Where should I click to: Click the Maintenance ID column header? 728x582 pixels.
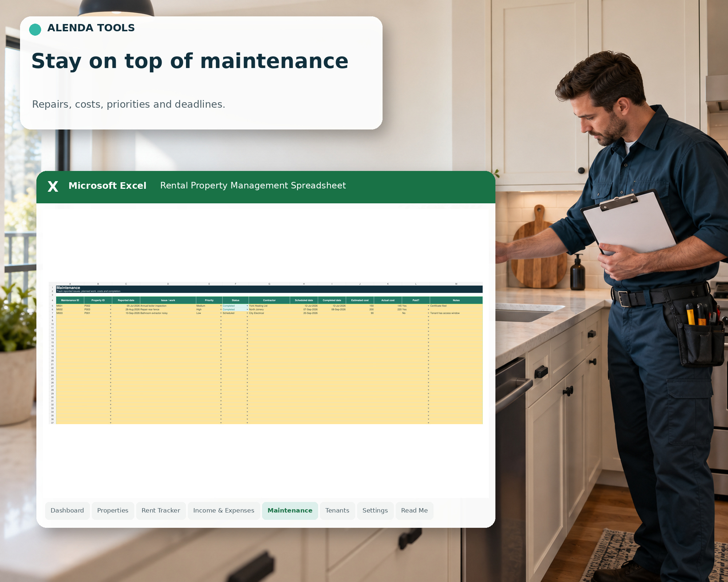[70, 300]
